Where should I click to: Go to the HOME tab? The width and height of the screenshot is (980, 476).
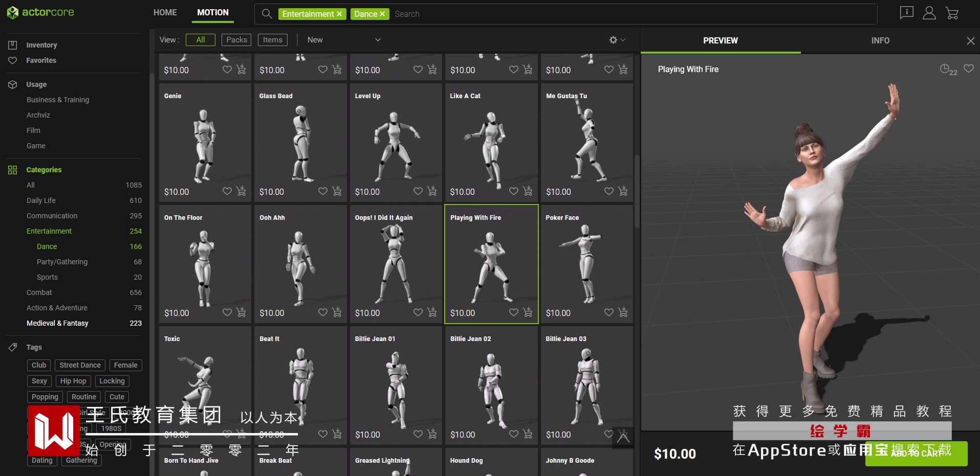(x=165, y=12)
